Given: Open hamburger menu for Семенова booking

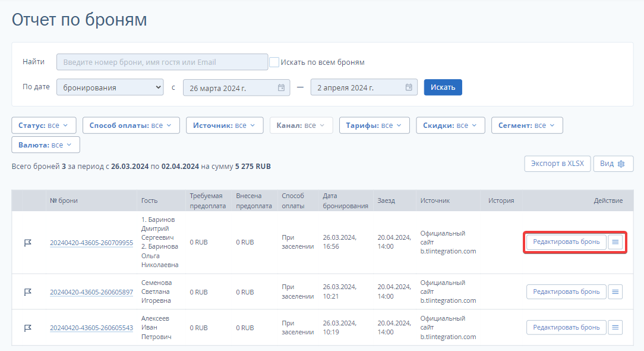Looking at the screenshot, I should coord(615,292).
